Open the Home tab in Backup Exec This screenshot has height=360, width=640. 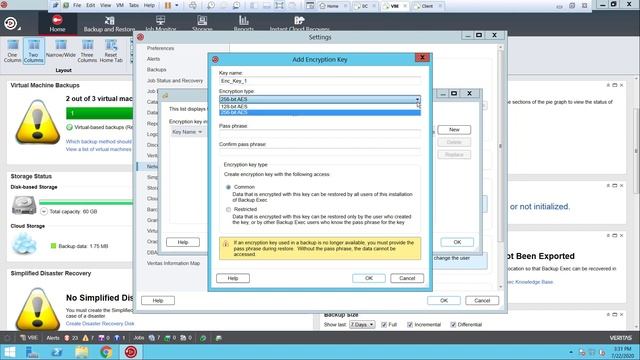click(x=58, y=23)
